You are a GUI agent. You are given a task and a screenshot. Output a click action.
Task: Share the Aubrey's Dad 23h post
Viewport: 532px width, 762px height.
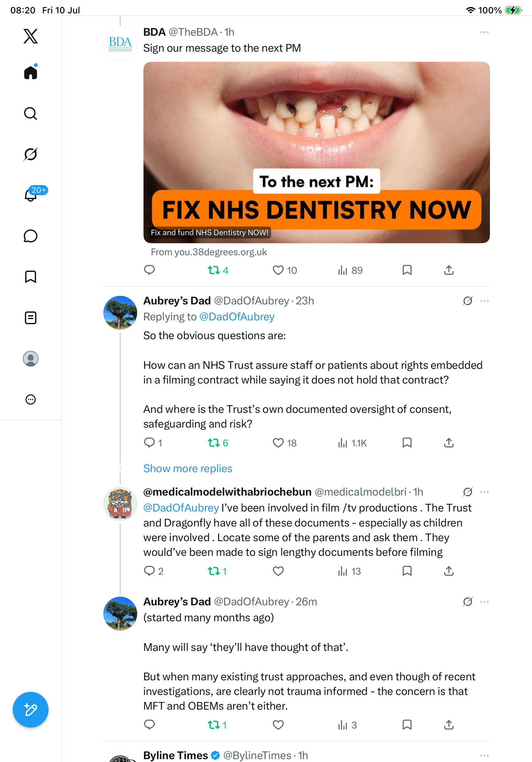point(449,443)
